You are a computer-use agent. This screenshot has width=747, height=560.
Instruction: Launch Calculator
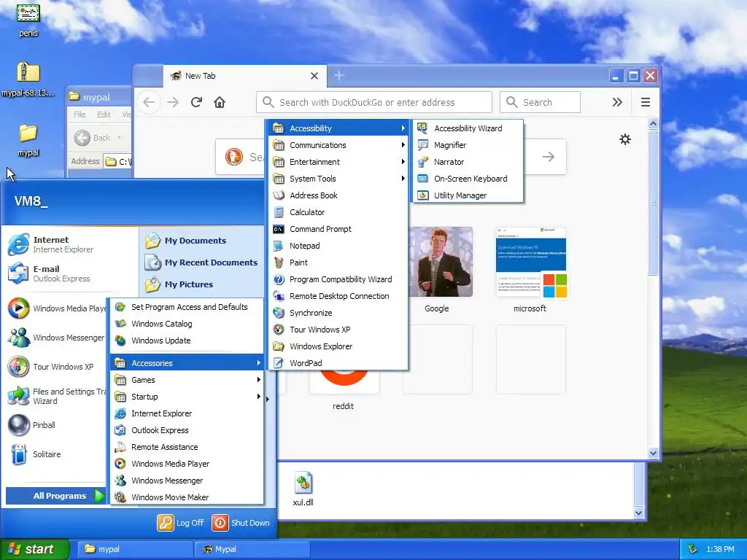point(338,212)
